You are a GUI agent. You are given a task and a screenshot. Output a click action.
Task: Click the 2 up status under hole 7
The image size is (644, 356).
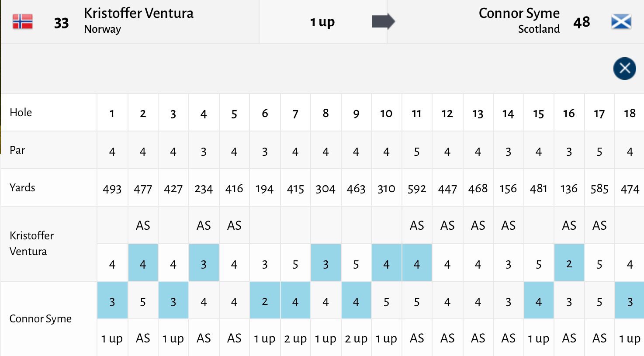(295, 339)
